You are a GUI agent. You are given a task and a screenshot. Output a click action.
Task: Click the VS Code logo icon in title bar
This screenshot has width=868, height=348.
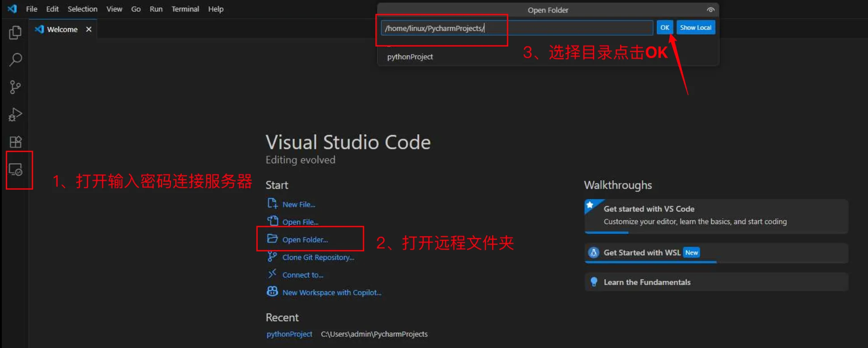tap(12, 8)
